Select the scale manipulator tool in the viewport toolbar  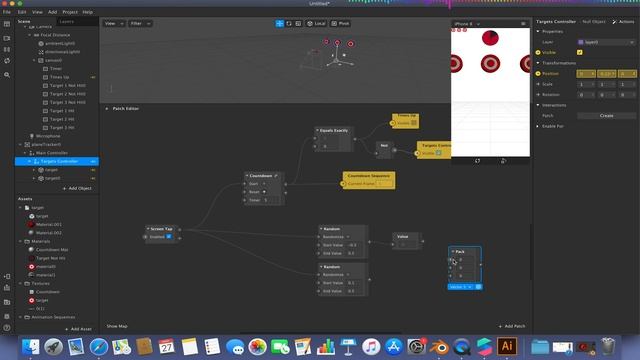point(298,24)
